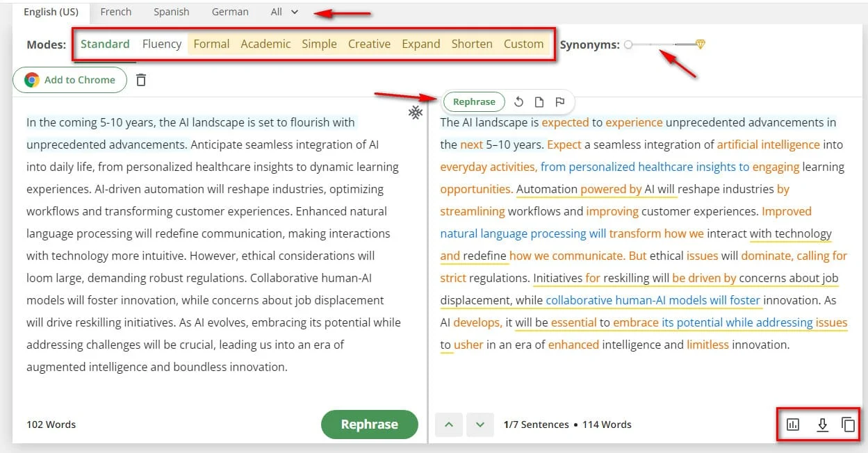
Task: Click the undo rephrase arrow icon
Action: (518, 102)
